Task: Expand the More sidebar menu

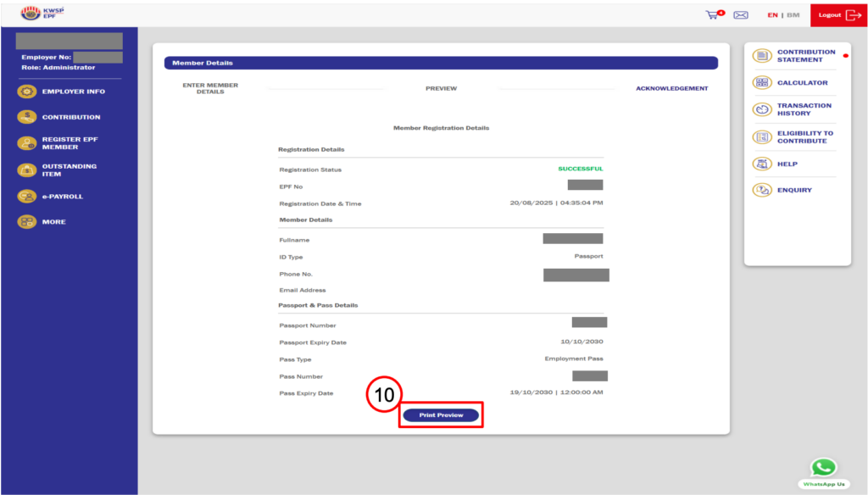Action: coord(27,222)
